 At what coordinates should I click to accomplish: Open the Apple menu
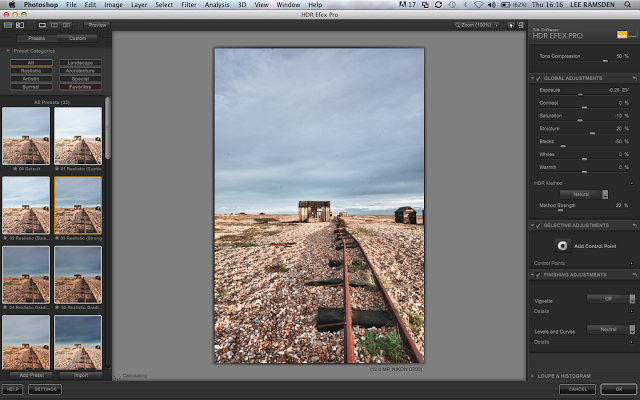(12, 4)
